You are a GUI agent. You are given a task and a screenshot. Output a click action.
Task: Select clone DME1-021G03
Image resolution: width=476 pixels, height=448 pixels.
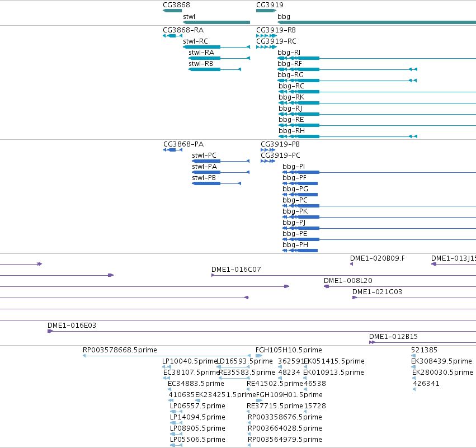click(x=414, y=298)
